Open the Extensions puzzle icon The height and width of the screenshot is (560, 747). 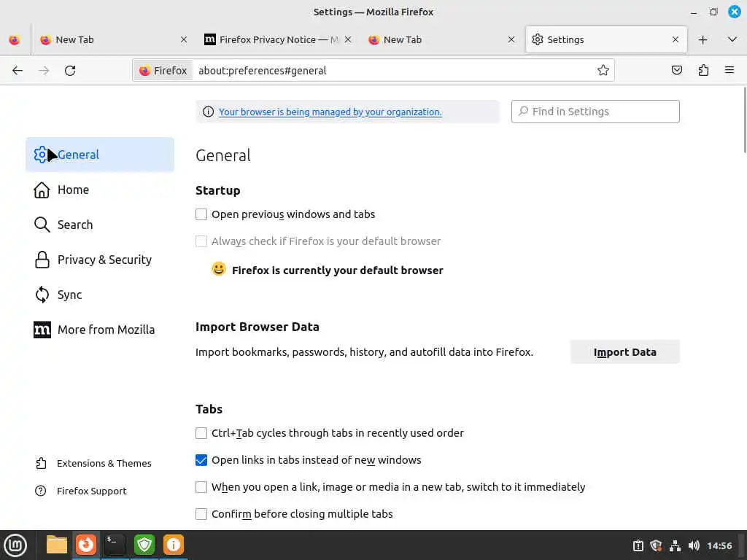pyautogui.click(x=703, y=71)
